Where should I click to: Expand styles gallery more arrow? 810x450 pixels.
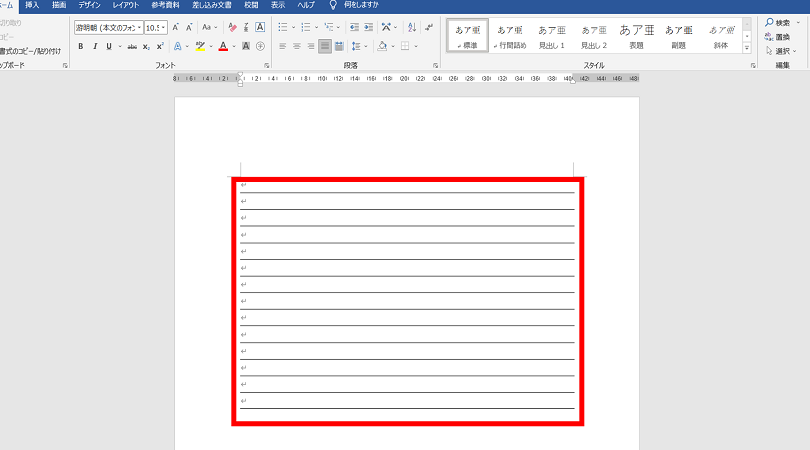(747, 48)
